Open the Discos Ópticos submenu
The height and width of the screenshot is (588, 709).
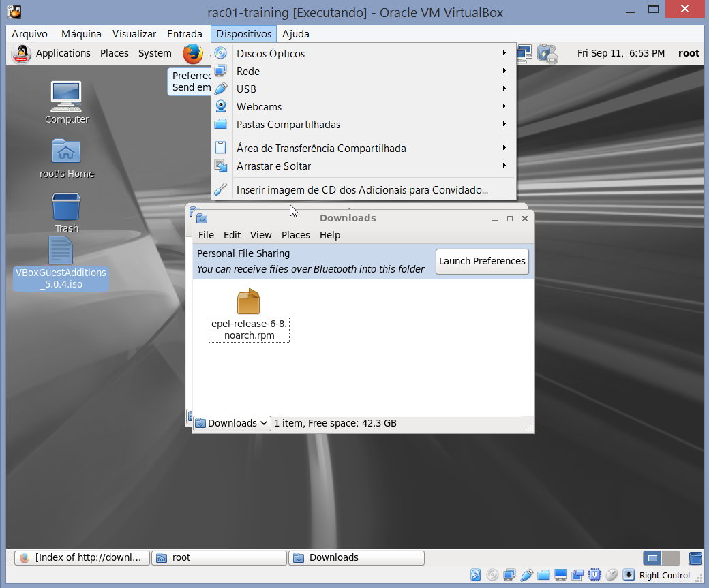(363, 53)
